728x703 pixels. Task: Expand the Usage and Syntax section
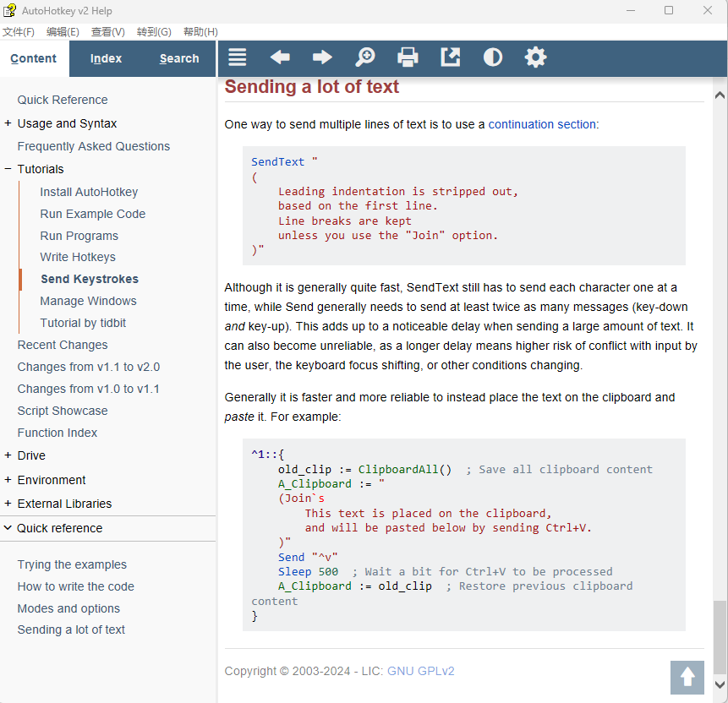click(x=8, y=123)
